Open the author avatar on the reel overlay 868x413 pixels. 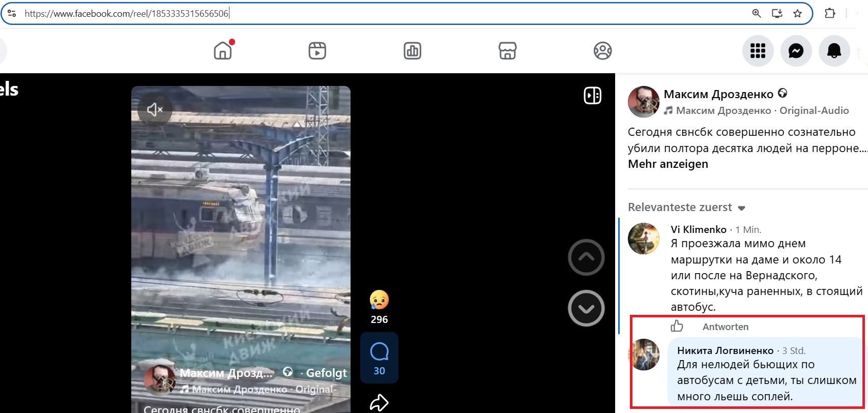click(160, 380)
